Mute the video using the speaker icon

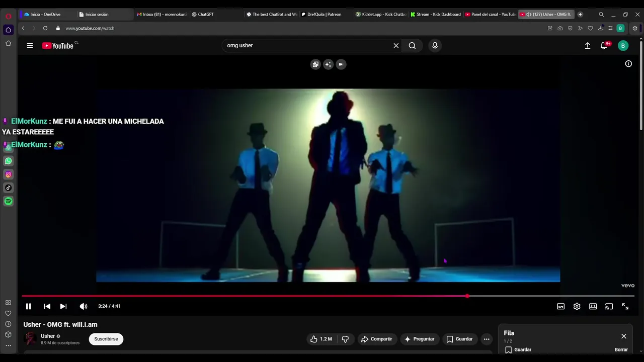[x=84, y=306]
